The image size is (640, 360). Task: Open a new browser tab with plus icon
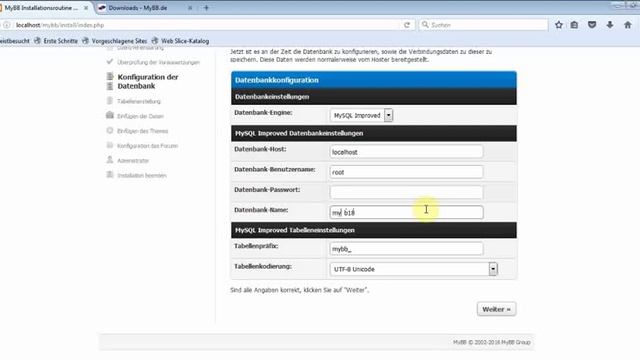[206, 8]
